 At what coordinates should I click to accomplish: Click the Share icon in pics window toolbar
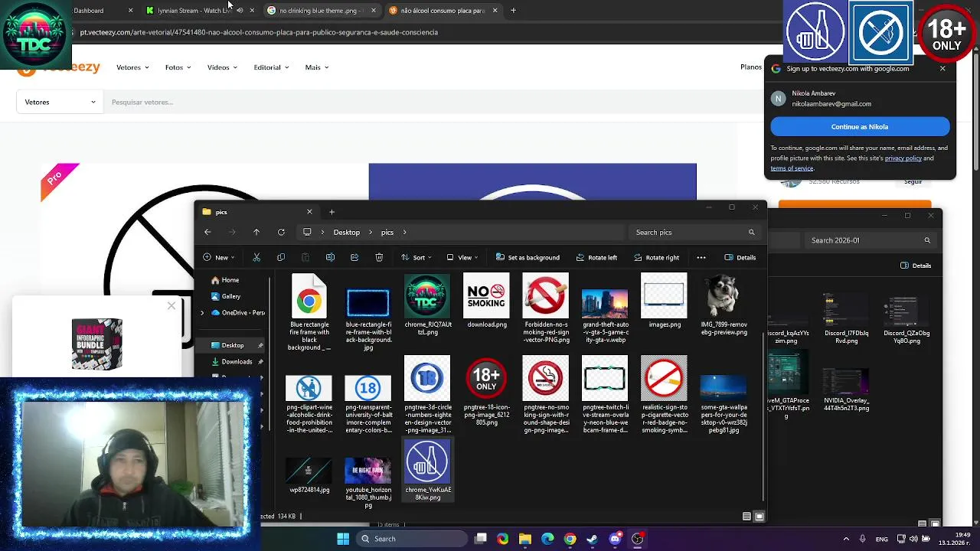[354, 257]
